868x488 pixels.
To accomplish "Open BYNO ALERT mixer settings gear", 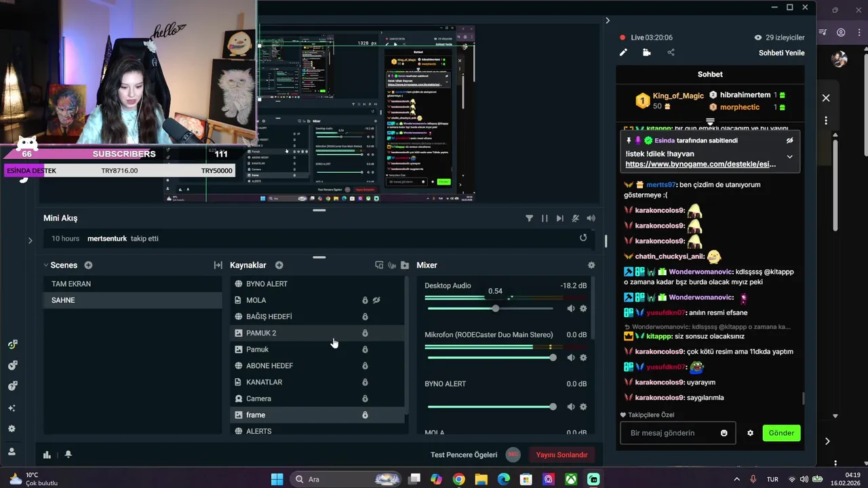I will pyautogui.click(x=583, y=407).
